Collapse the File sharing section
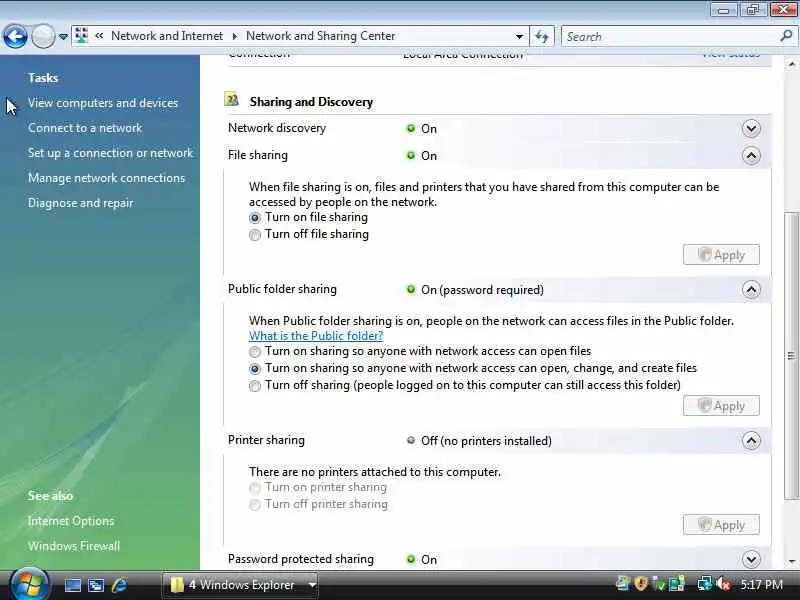 751,156
